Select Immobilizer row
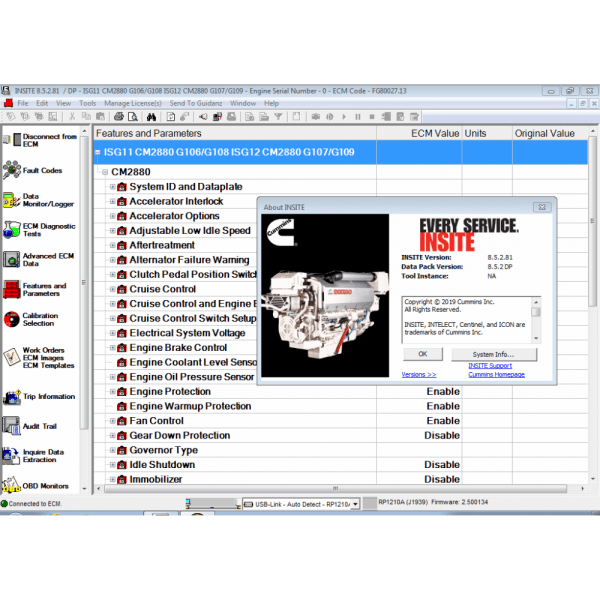600x600 pixels. click(x=341, y=479)
